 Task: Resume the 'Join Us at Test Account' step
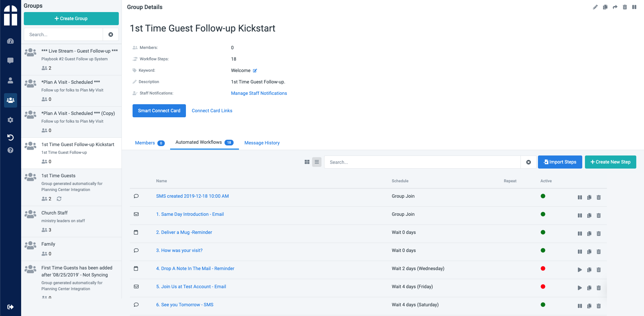(580, 288)
